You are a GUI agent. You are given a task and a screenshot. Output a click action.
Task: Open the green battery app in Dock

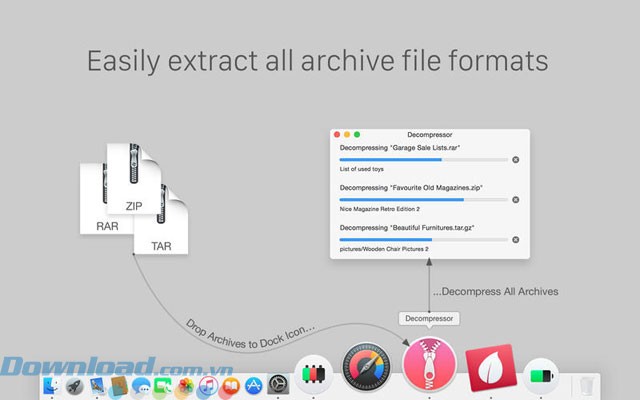(541, 376)
